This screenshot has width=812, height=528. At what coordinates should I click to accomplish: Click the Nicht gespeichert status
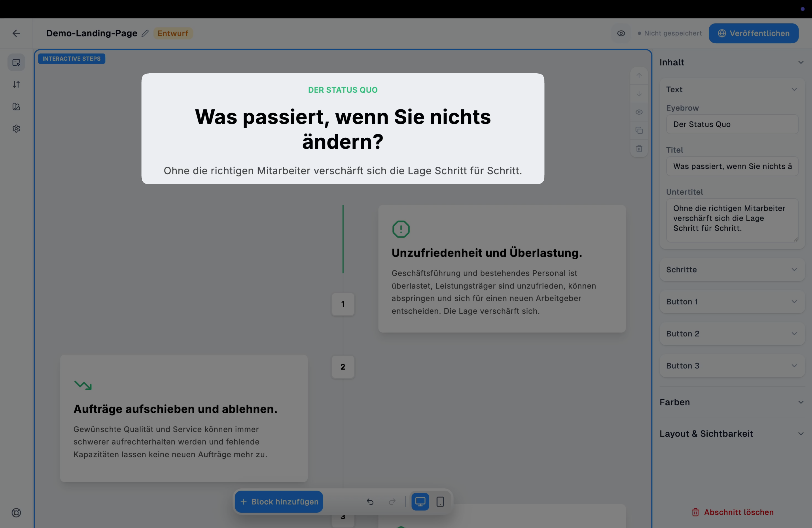(669, 33)
